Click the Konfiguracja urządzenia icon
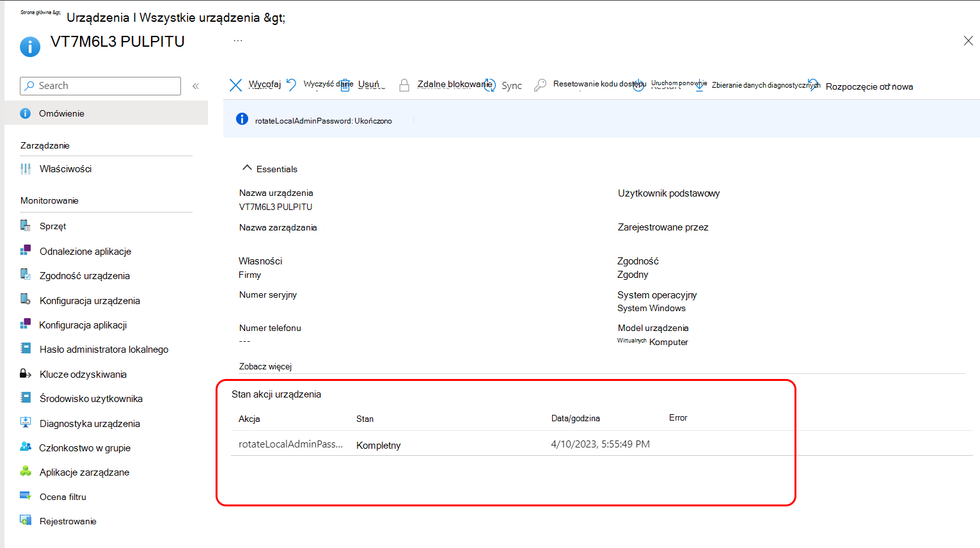The height and width of the screenshot is (548, 980). pos(26,300)
